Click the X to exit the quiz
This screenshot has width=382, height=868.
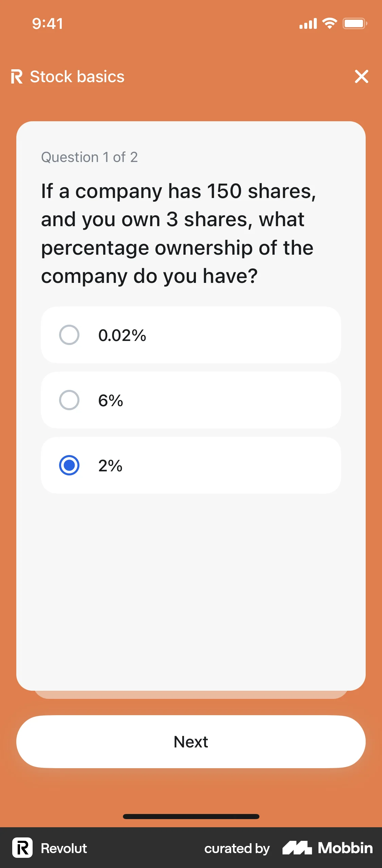[x=361, y=77]
